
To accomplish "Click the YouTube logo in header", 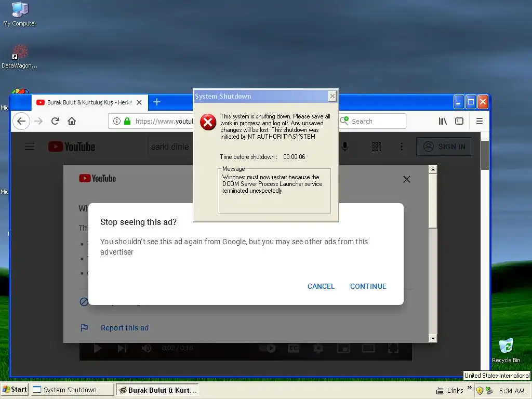I will pos(72,147).
